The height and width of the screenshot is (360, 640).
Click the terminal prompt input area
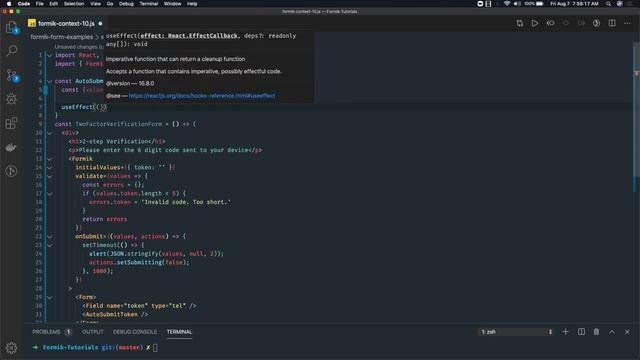click(155, 347)
